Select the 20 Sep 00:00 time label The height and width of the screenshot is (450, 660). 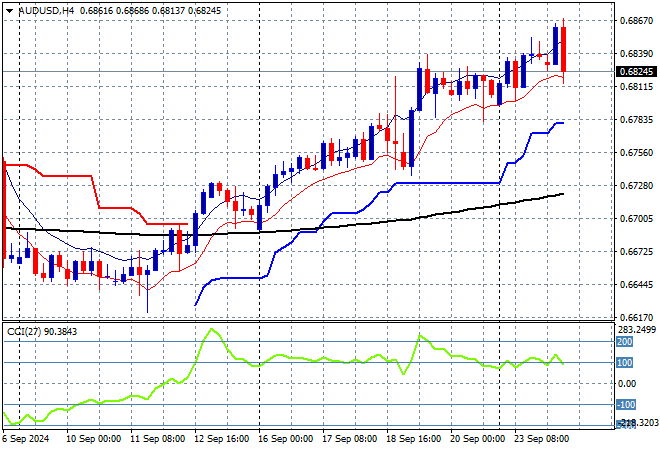[478, 439]
